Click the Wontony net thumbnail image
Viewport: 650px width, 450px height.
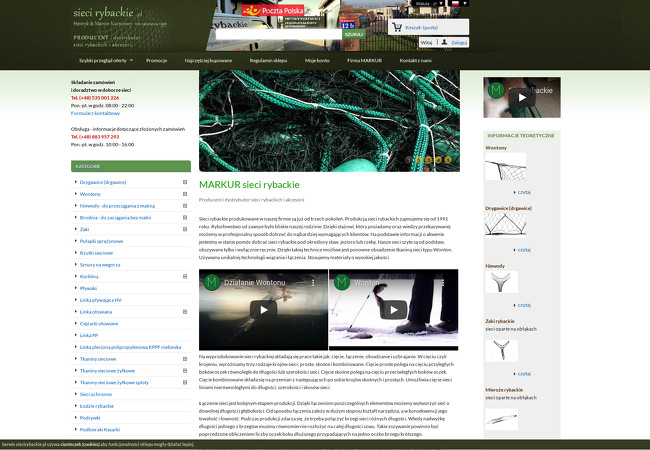pos(505,167)
